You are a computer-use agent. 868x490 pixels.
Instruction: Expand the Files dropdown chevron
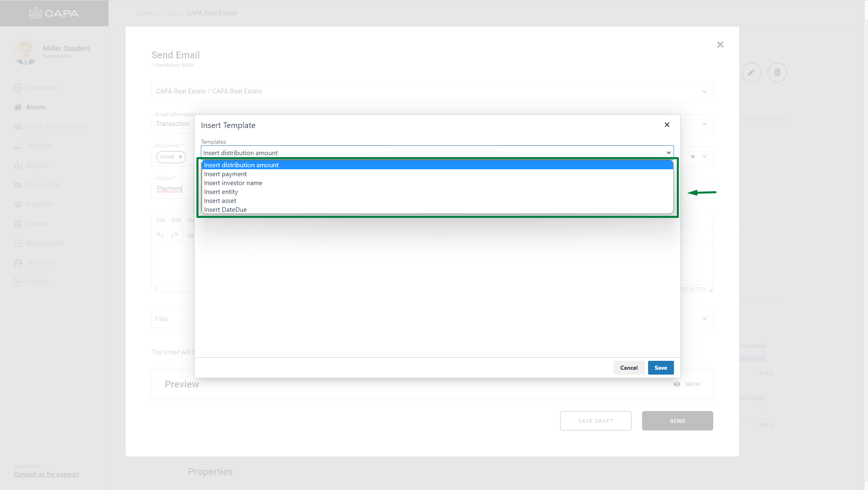(x=704, y=319)
